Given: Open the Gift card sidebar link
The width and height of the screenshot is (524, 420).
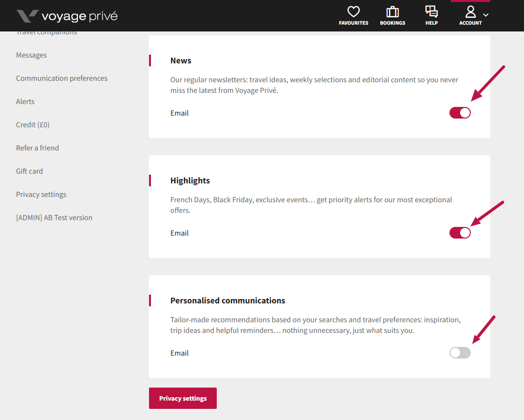Looking at the screenshot, I should point(30,171).
